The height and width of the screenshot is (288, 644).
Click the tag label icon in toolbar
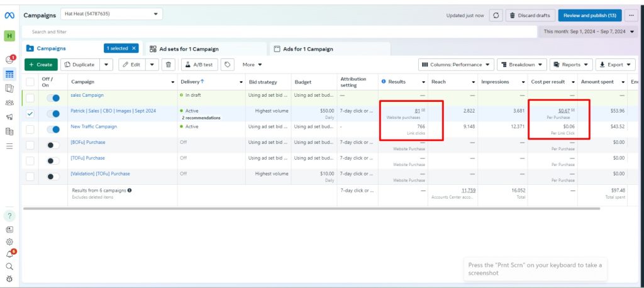[x=228, y=65]
